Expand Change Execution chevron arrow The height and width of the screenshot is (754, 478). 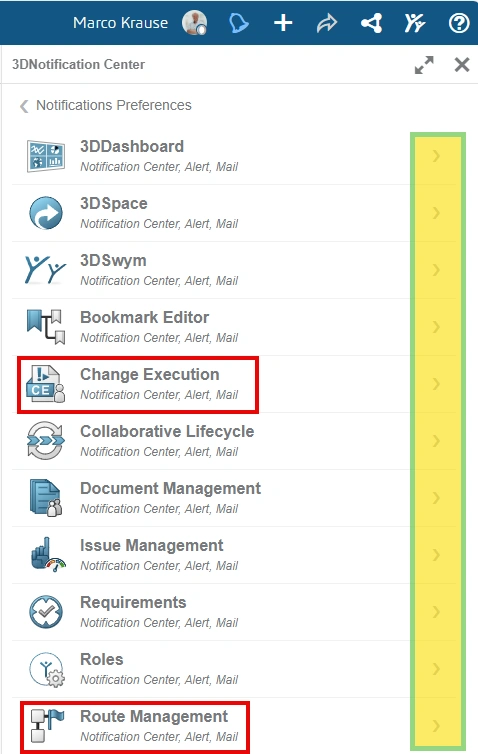click(x=436, y=384)
